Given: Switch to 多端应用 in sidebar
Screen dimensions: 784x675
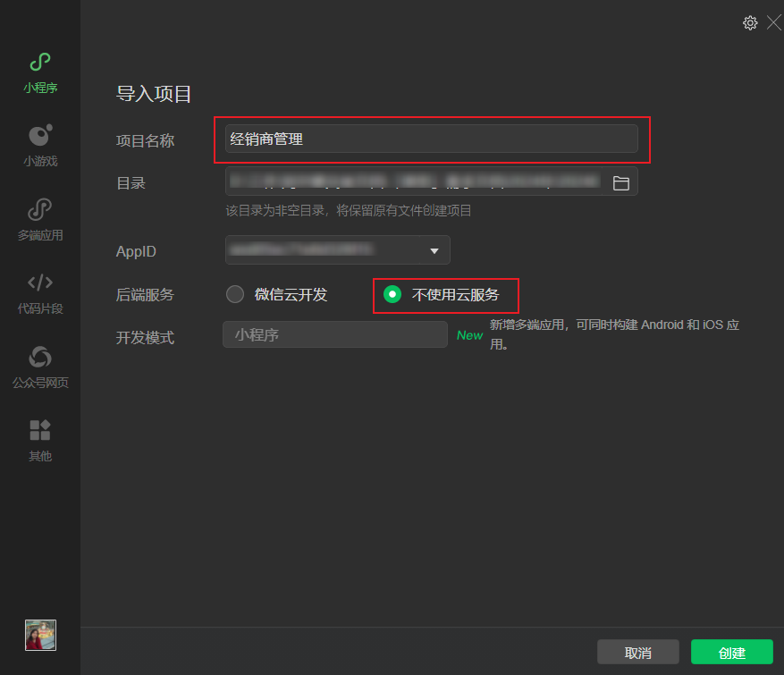Looking at the screenshot, I should 40,210.
